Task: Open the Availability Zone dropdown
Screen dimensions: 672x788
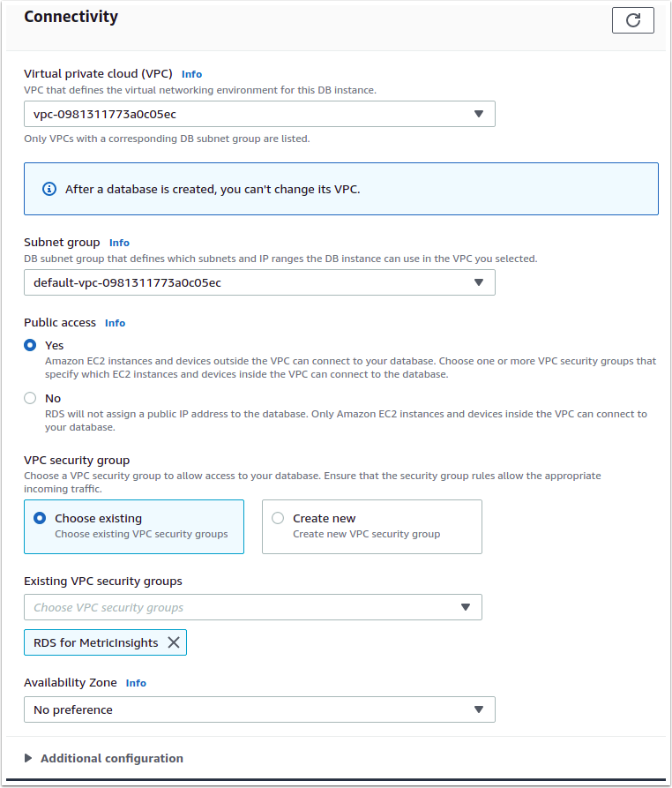Action: coord(259,709)
